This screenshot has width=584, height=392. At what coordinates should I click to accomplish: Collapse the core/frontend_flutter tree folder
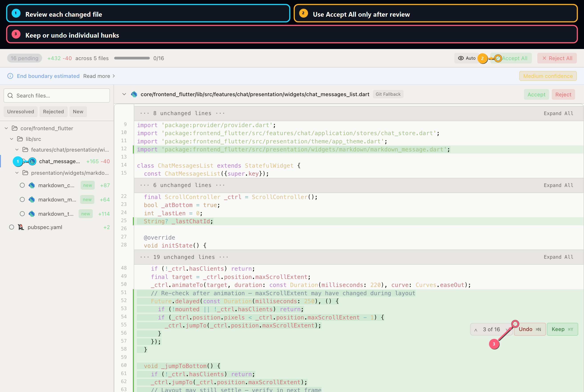point(6,128)
